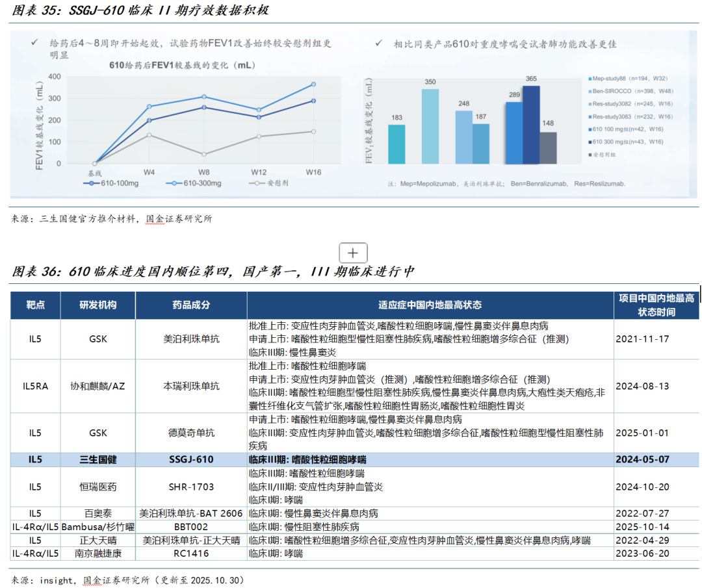This screenshot has height=588, width=702.
Task: Click the 基线 axis label on line chart
Action: pyautogui.click(x=94, y=173)
